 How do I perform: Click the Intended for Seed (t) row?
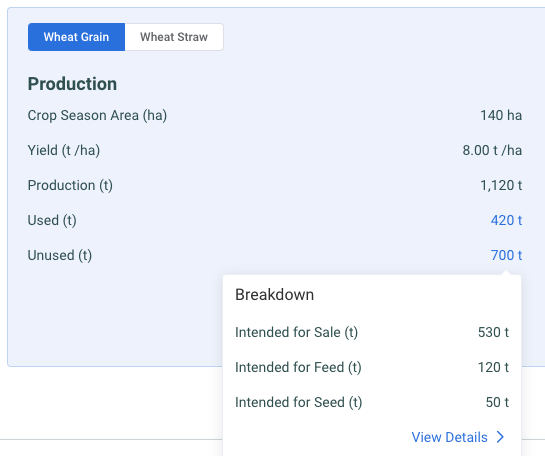point(372,402)
